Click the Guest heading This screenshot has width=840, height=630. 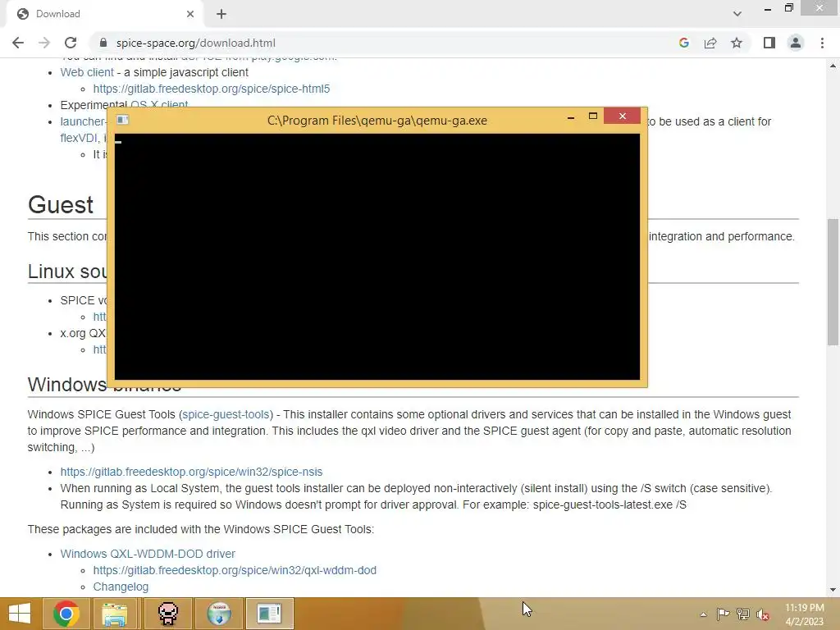[61, 204]
